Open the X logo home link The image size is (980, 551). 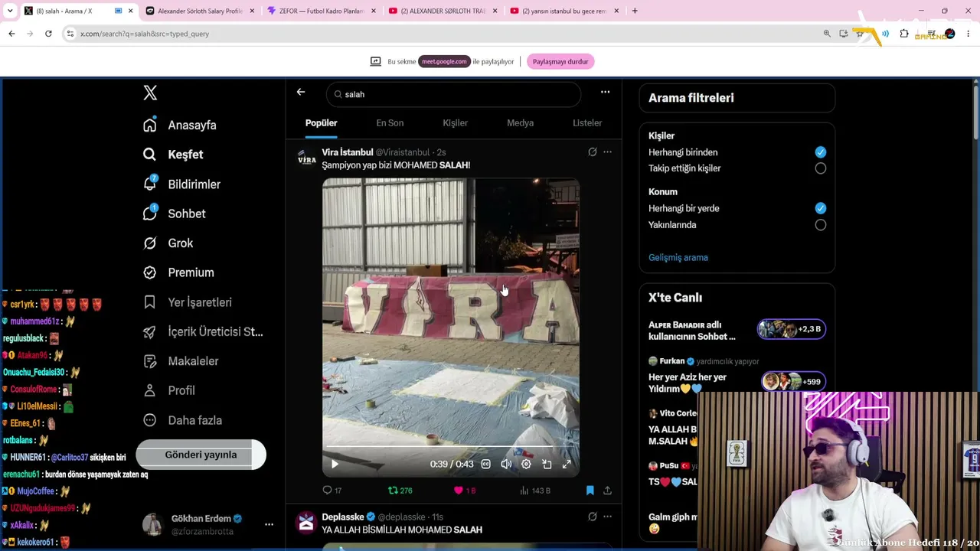150,93
